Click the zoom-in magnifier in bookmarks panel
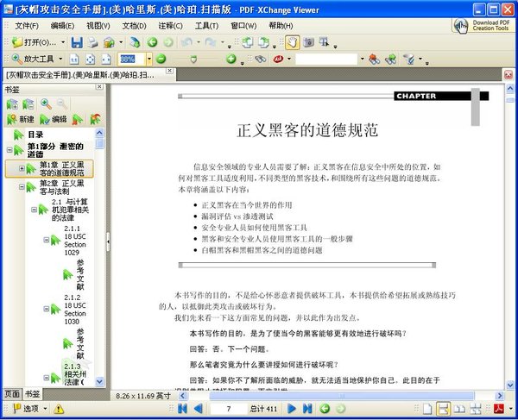518x420 pixels. tap(46, 103)
